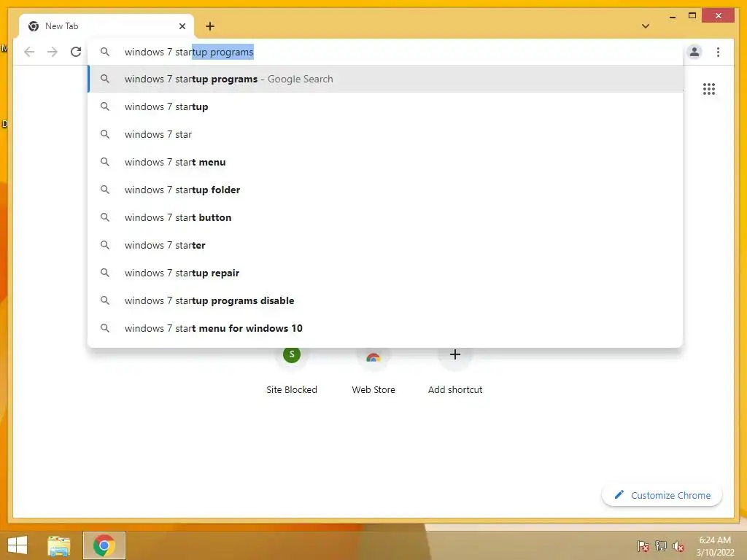The image size is (747, 560).
Task: Open the Action Center flag tray icon
Action: click(x=643, y=545)
